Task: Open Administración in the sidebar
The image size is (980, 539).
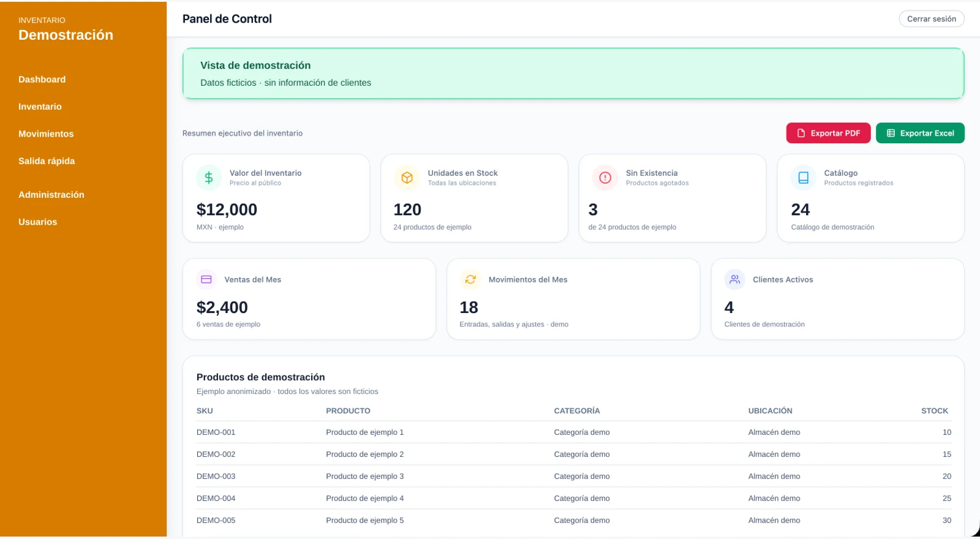Action: click(51, 195)
